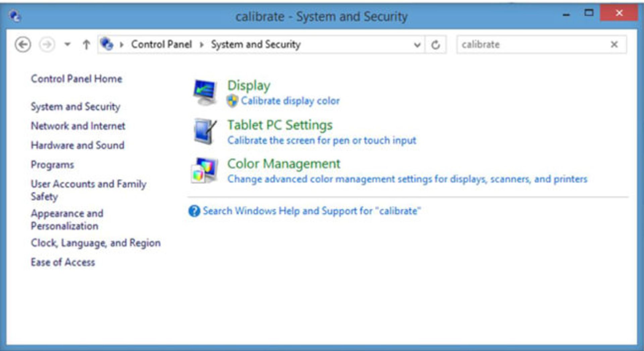This screenshot has width=644, height=351.
Task: Open Ease of Access category
Action: [x=63, y=262]
